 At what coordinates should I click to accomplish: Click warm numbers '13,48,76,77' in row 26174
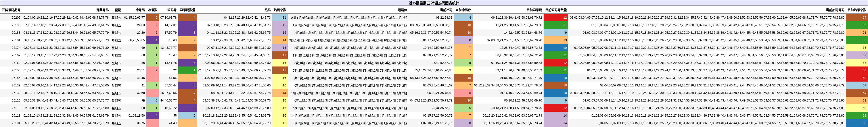[168, 48]
